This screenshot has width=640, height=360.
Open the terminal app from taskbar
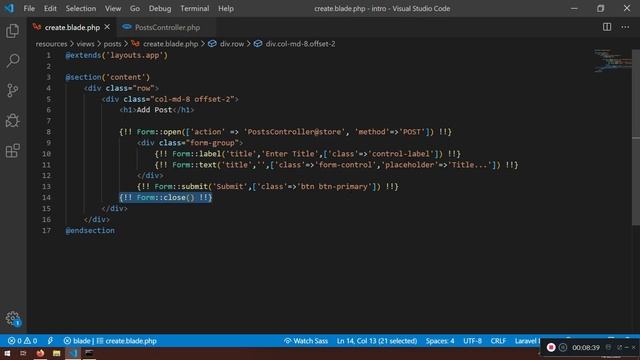89,353
